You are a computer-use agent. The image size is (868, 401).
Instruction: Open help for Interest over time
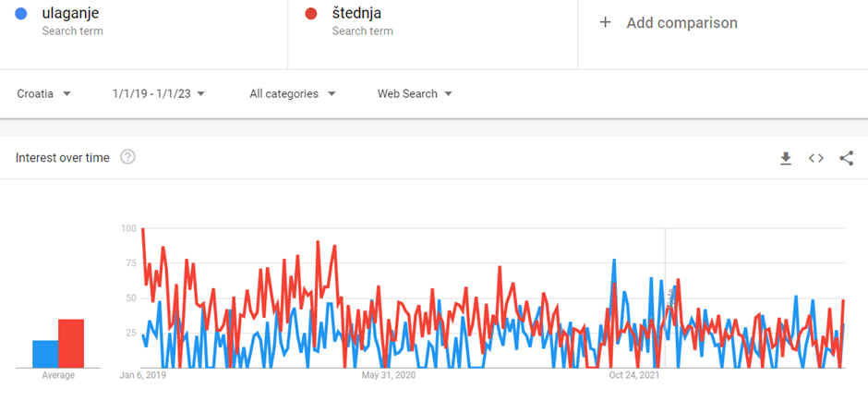pyautogui.click(x=127, y=157)
